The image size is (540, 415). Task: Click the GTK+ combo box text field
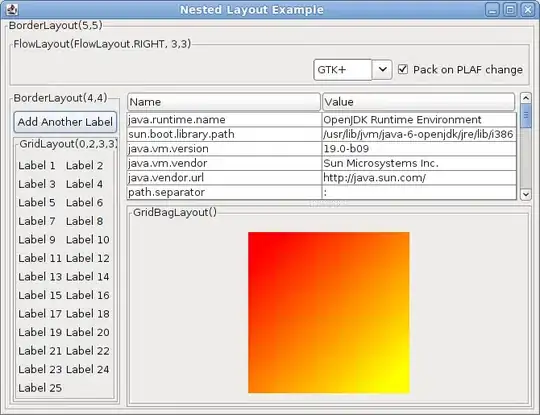[x=343, y=70]
